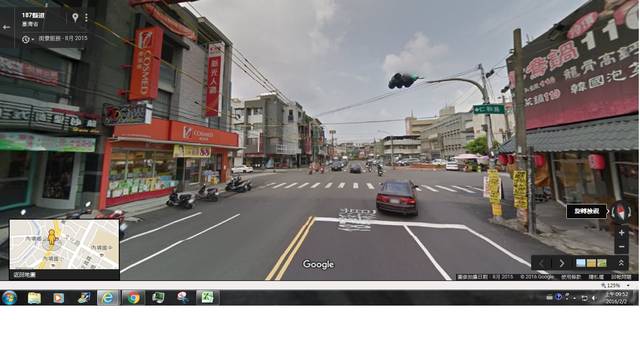Image resolution: width=640 pixels, height=360 pixels.
Task: Click the volume speaker tray icon
Action: tap(594, 298)
